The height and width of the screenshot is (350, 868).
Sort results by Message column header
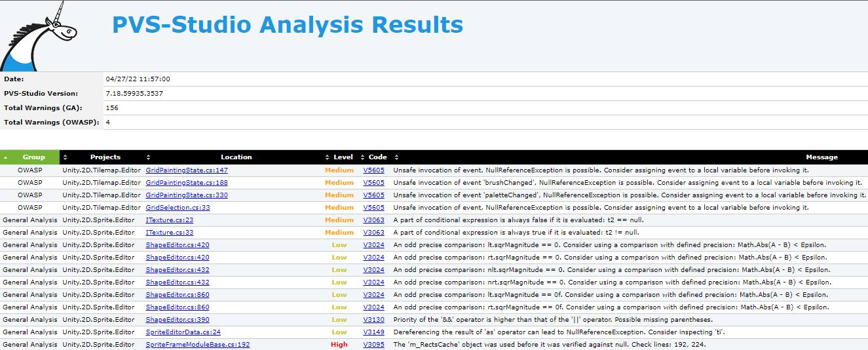[x=821, y=157]
